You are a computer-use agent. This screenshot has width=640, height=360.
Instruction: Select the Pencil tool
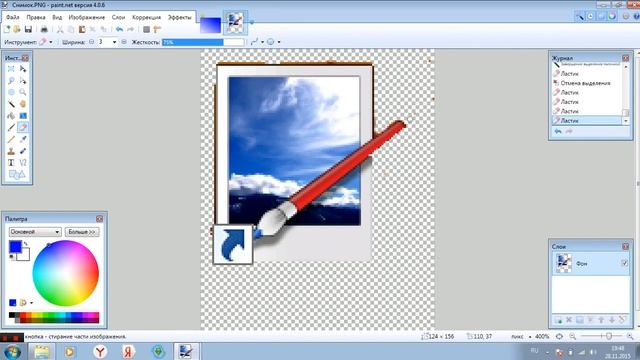(11, 140)
